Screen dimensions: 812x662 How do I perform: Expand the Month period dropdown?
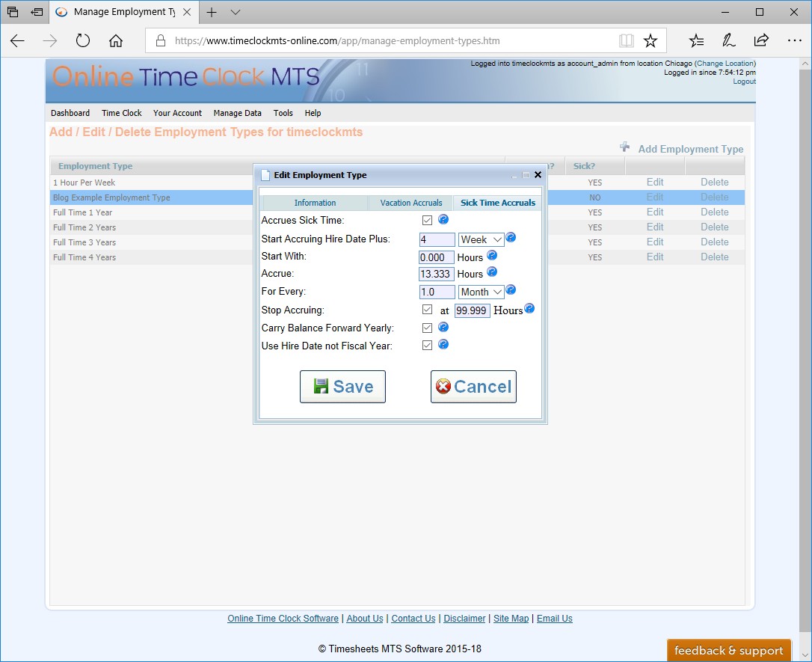(x=481, y=292)
